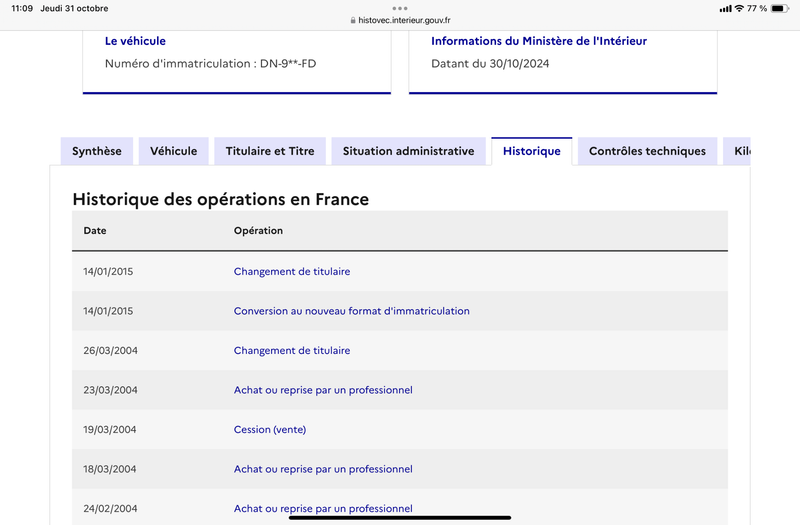Tap the lock icon beside histovec URL

point(353,20)
